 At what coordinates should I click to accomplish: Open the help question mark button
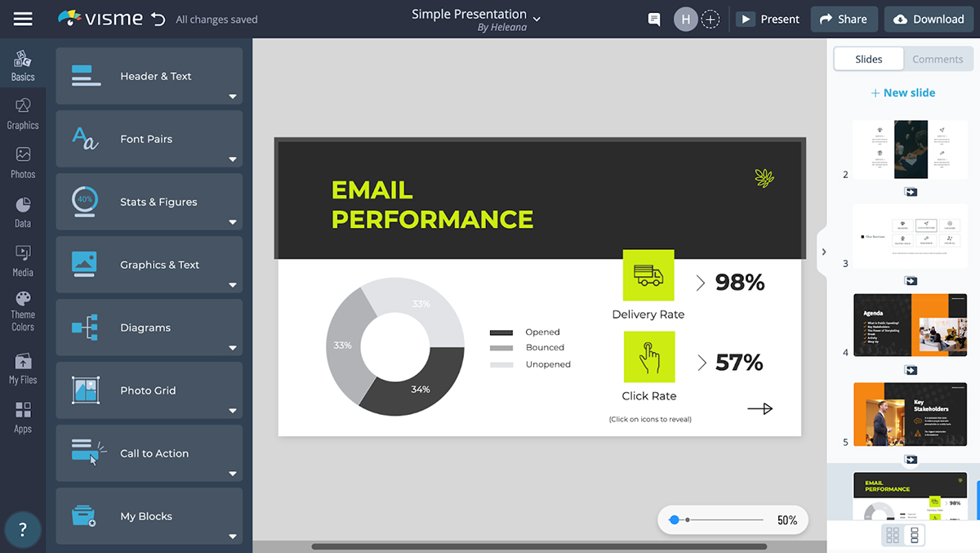tap(23, 529)
